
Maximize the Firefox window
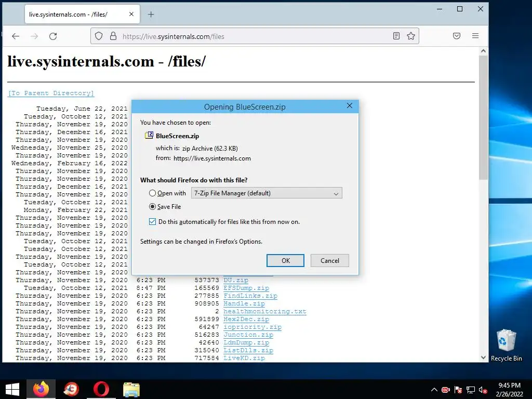click(x=460, y=9)
